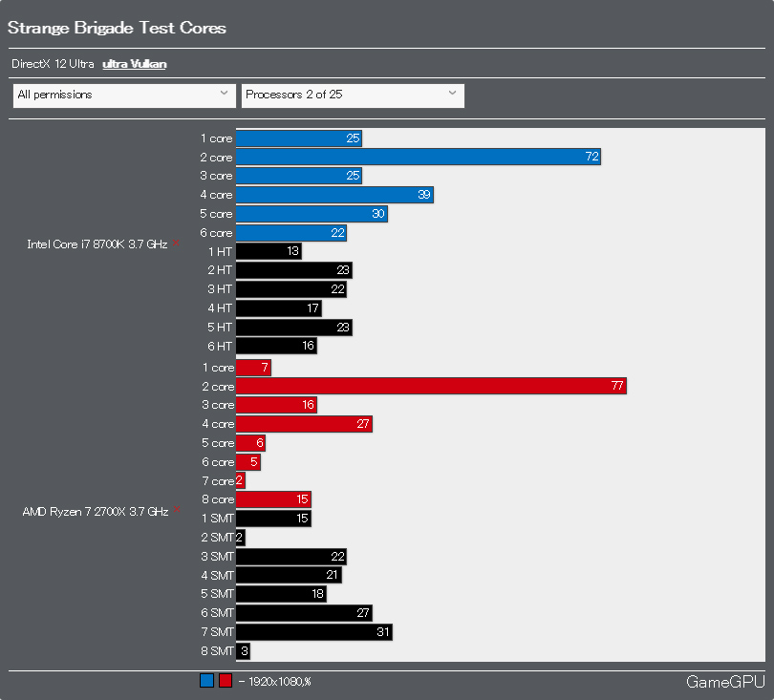
Task: Click the red legend color swatch
Action: tap(226, 681)
